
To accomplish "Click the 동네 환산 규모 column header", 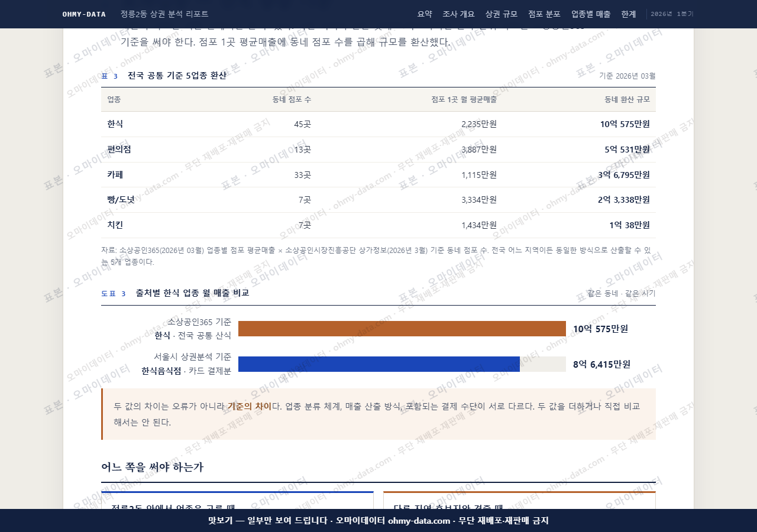I will [x=627, y=99].
